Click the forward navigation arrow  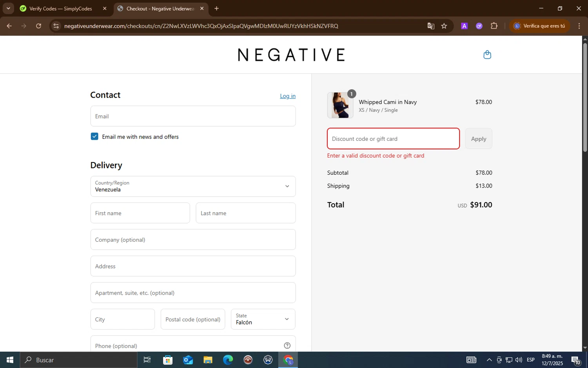click(24, 26)
